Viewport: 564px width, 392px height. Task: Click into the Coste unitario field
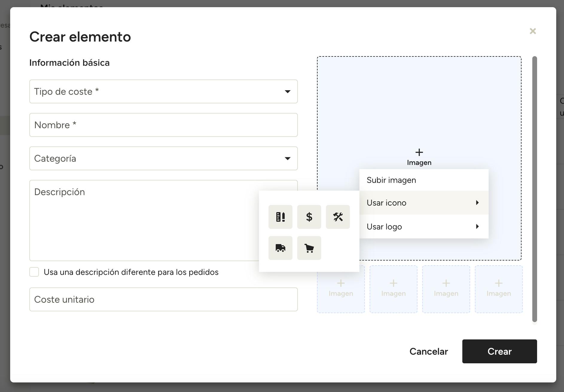point(164,299)
